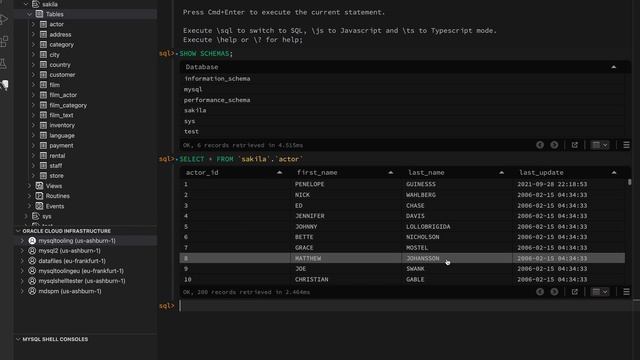Viewport: 640px width, 360px height.
Task: Click the address table icon
Action: click(43, 34)
